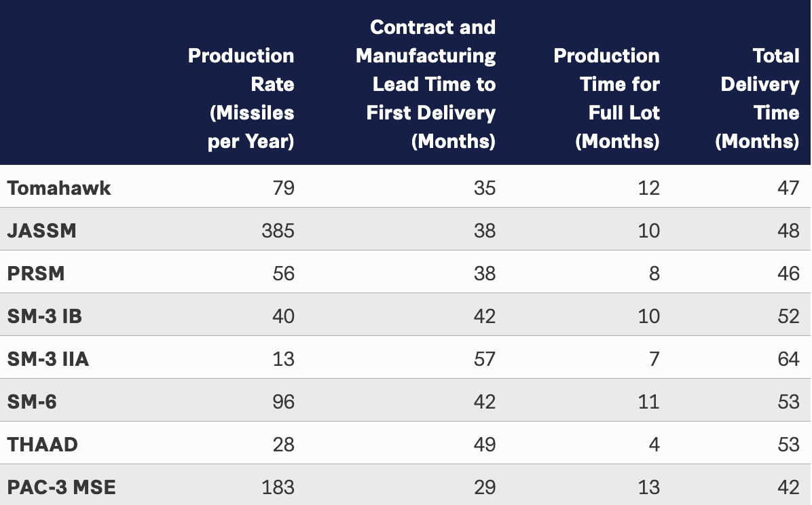The height and width of the screenshot is (505, 812).
Task: Click the PRSM row label
Action: pyautogui.click(x=36, y=274)
